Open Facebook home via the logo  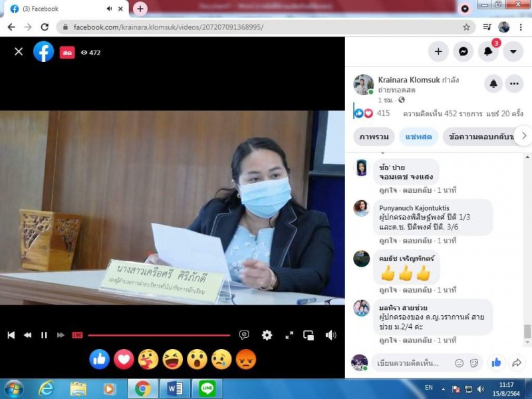tap(43, 52)
